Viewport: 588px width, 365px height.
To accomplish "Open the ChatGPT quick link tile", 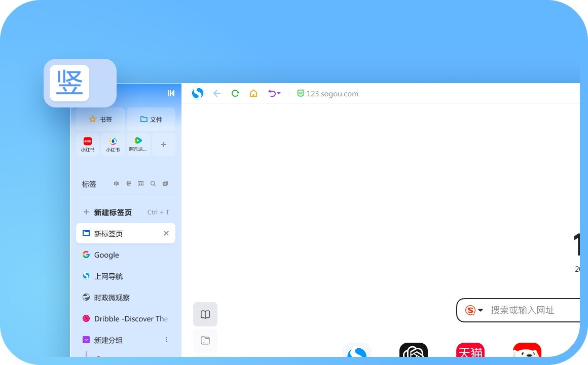I will (x=414, y=350).
